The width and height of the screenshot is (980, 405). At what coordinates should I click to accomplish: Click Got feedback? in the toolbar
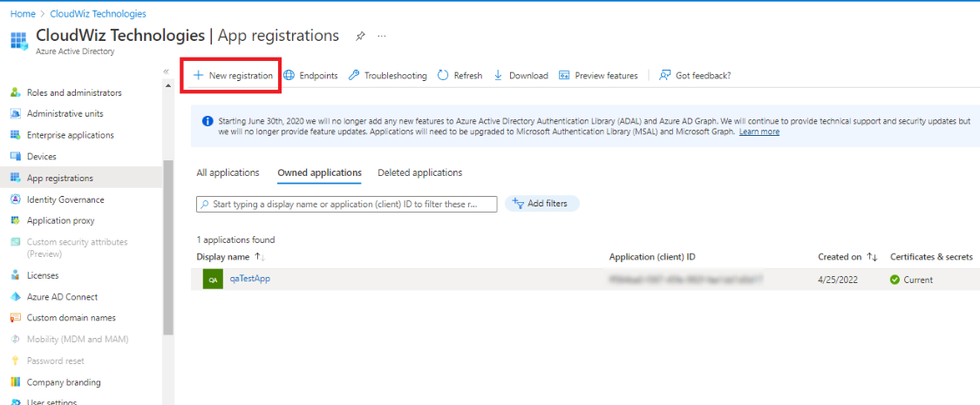[x=694, y=75]
